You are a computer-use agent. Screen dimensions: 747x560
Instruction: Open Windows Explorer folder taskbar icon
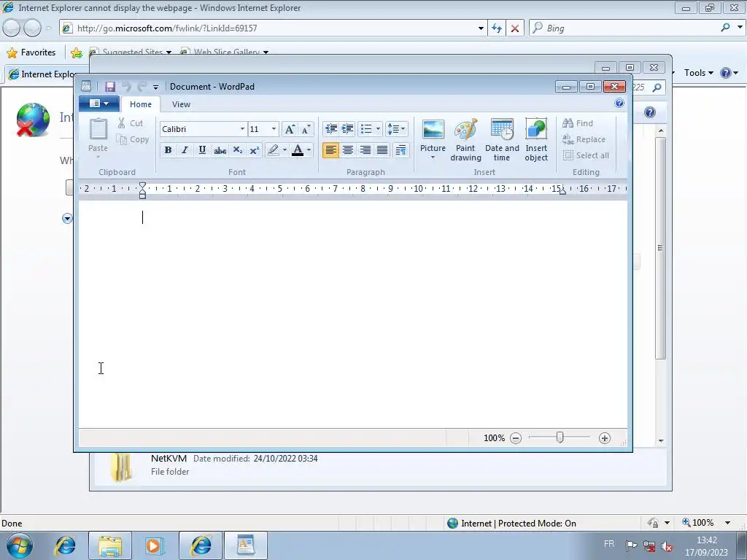[110, 545]
